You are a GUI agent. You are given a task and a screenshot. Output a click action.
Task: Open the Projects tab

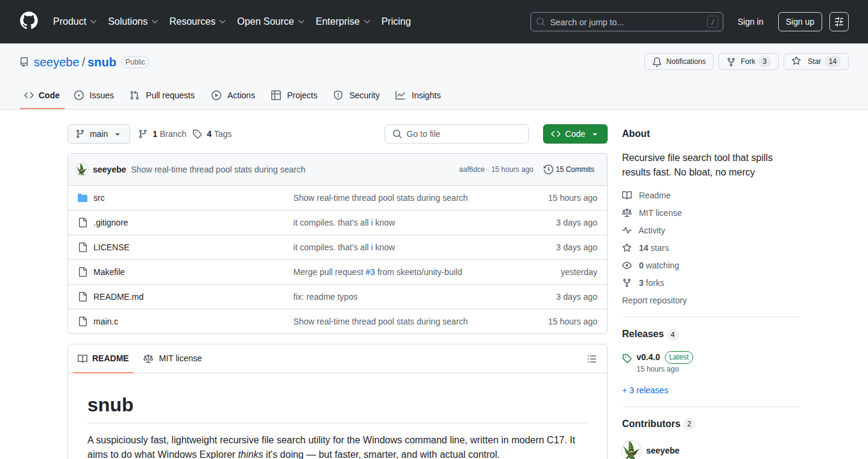[x=294, y=95]
